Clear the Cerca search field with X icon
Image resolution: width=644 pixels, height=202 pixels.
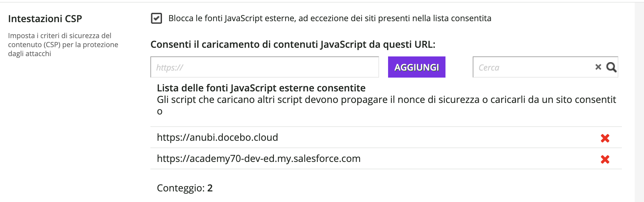point(598,67)
